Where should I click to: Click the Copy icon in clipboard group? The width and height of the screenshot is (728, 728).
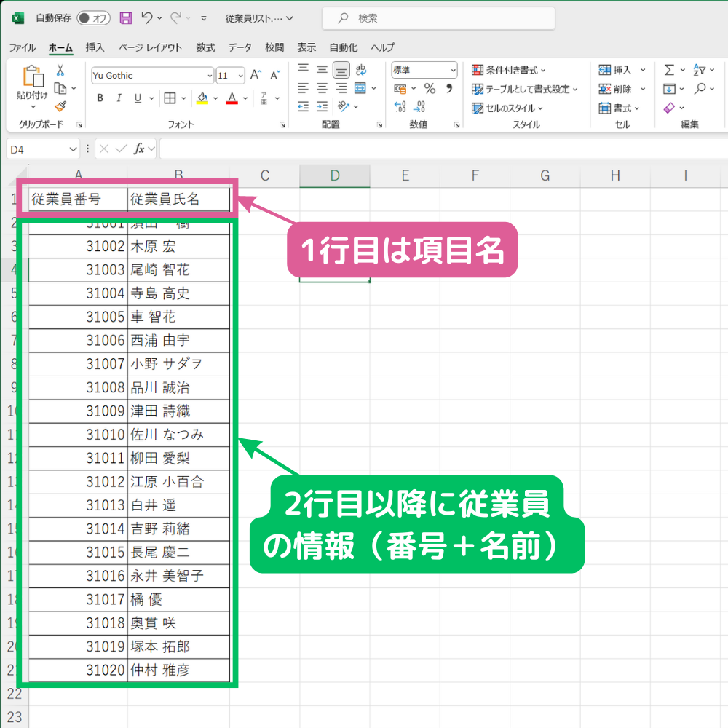pos(60,88)
